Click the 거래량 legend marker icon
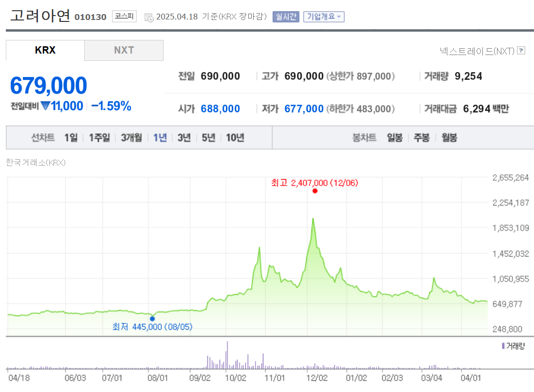Viewport: 534px width, 392px height. point(503,346)
